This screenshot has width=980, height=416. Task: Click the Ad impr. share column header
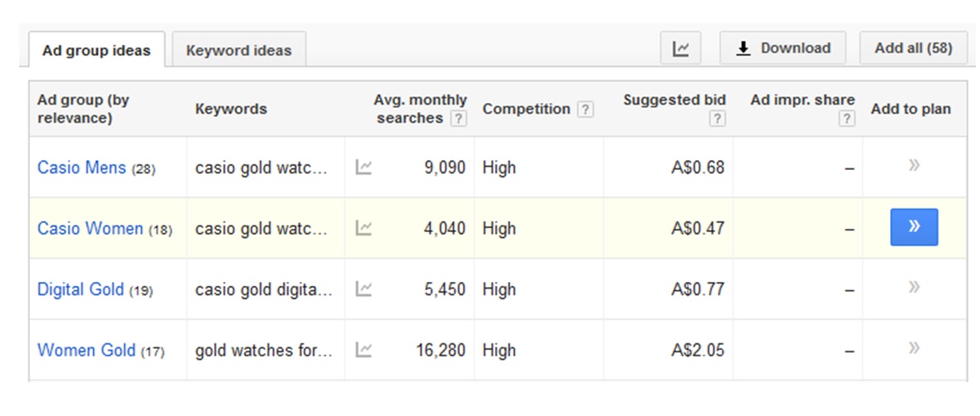click(802, 101)
